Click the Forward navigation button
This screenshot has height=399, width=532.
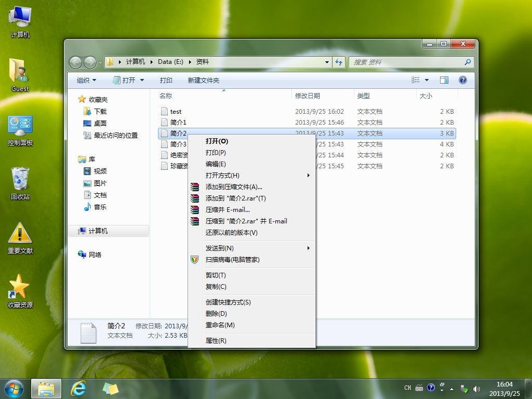(90, 62)
